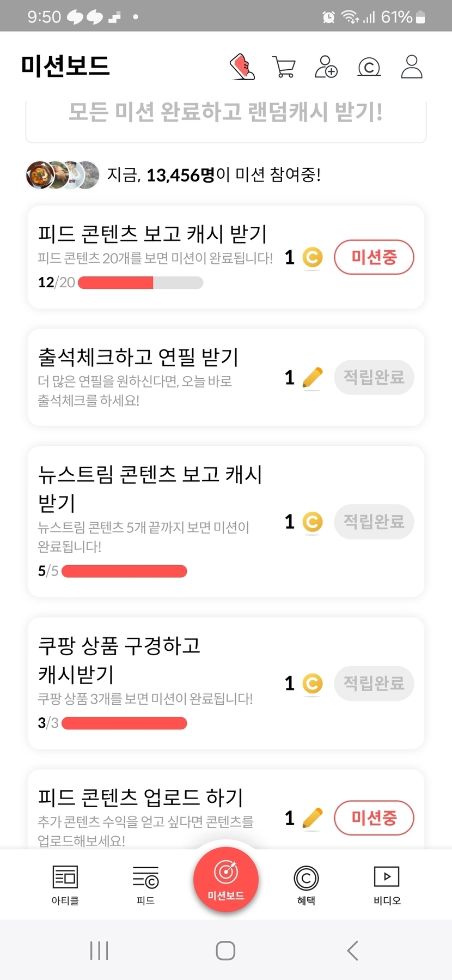Open the shopping cart
The height and width of the screenshot is (980, 452).
point(284,67)
